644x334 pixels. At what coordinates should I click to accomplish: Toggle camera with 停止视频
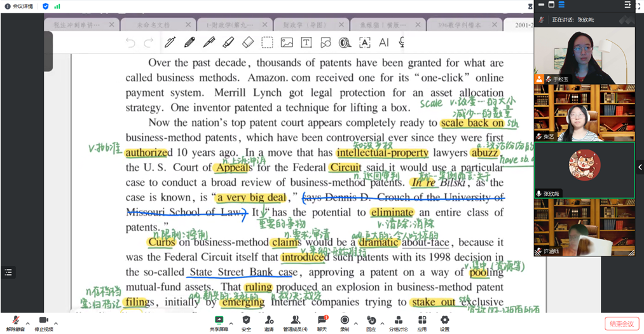(x=43, y=323)
